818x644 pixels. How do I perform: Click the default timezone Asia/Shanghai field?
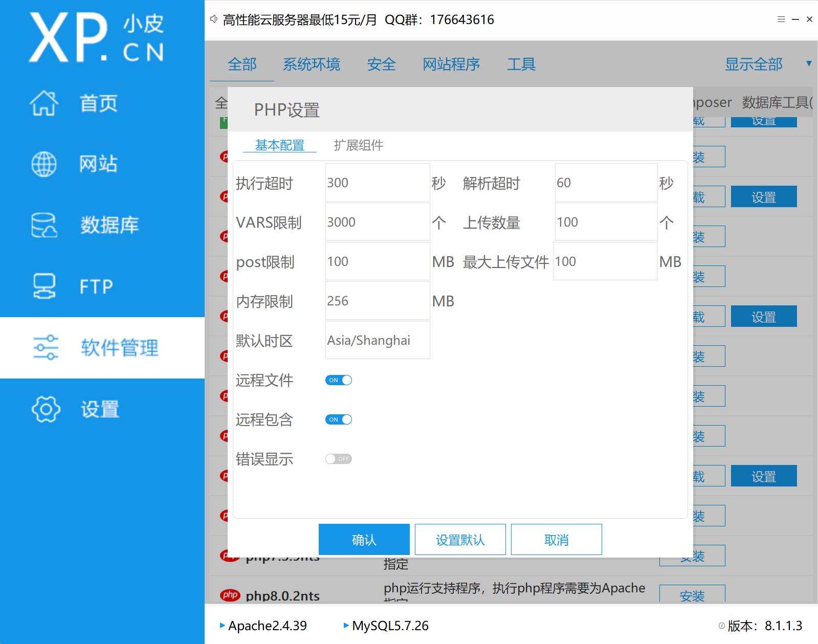[x=378, y=340]
